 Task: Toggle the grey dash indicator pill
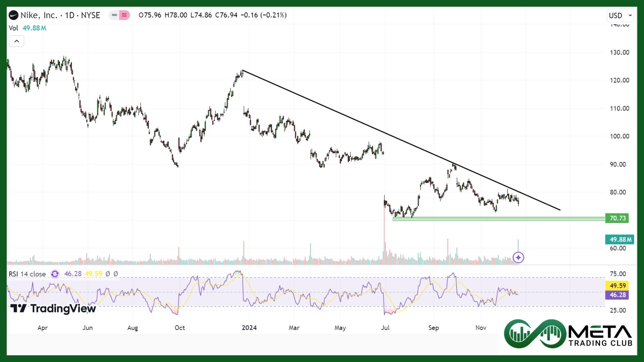(114, 15)
